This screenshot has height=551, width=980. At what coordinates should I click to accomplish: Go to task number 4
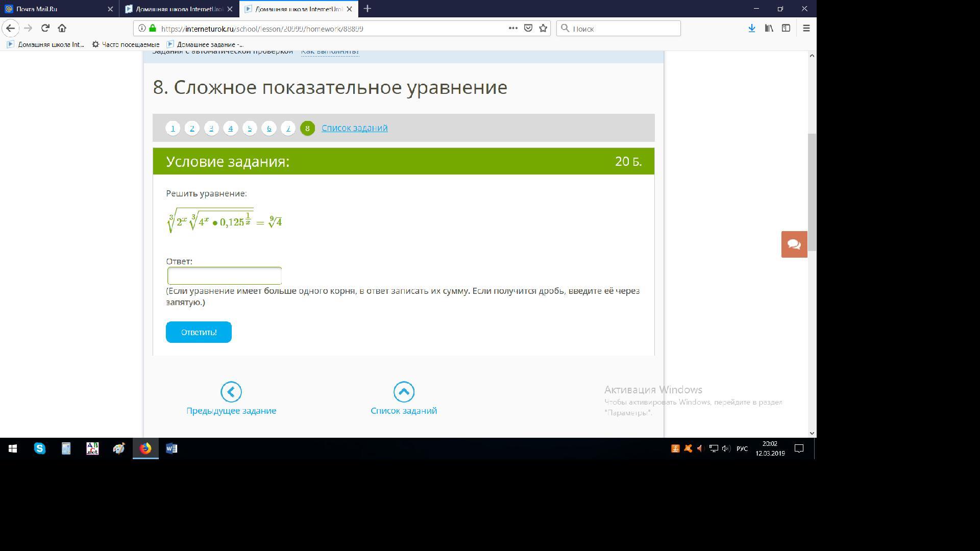coord(230,128)
